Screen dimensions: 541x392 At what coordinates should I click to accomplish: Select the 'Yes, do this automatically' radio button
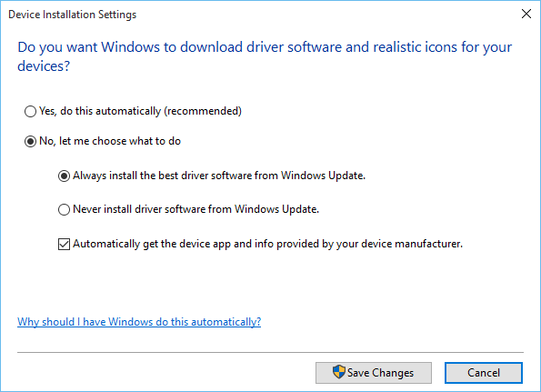(30, 112)
